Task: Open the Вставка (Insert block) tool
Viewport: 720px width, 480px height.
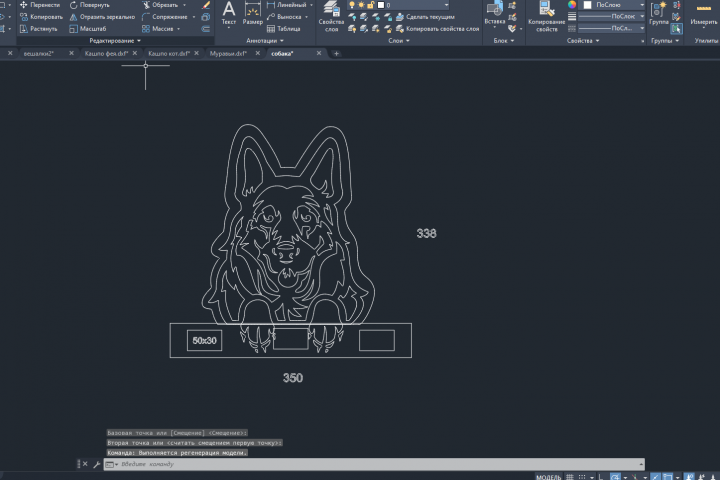Action: (495, 13)
